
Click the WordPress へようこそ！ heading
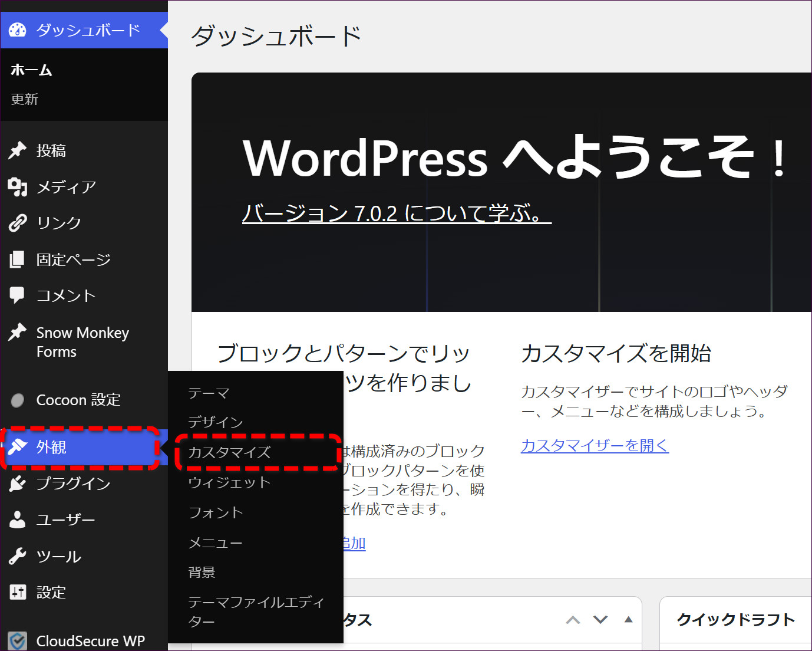point(516,157)
